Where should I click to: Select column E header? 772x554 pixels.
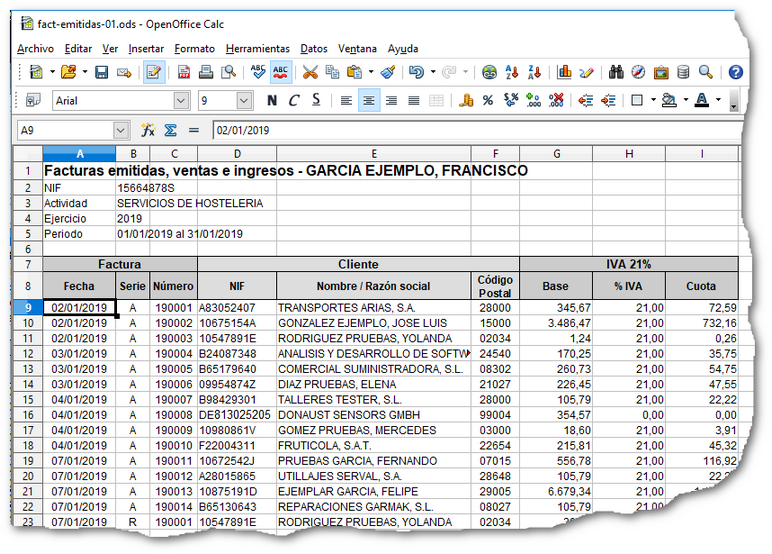click(373, 153)
